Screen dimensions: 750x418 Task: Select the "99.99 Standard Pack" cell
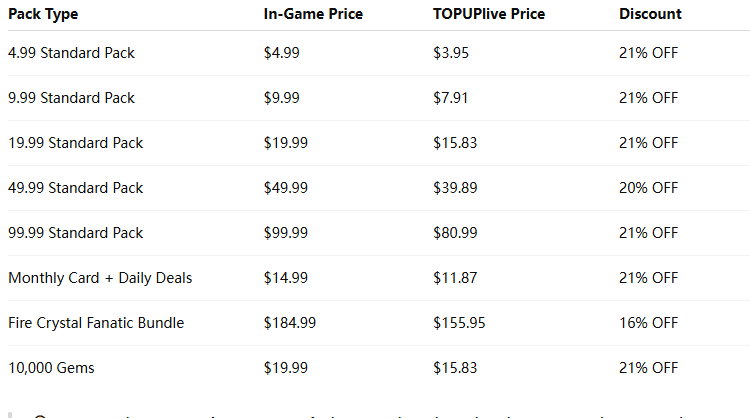tap(75, 233)
